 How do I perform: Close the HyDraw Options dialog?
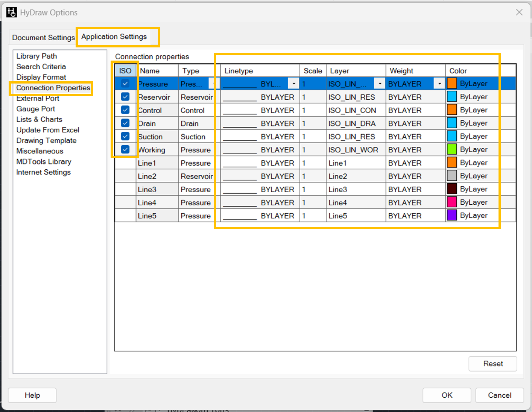[519, 12]
